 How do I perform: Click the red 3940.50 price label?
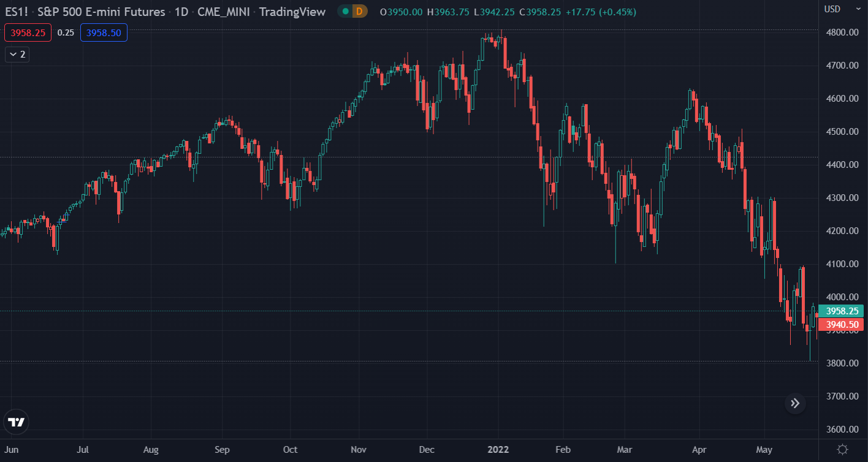[842, 324]
